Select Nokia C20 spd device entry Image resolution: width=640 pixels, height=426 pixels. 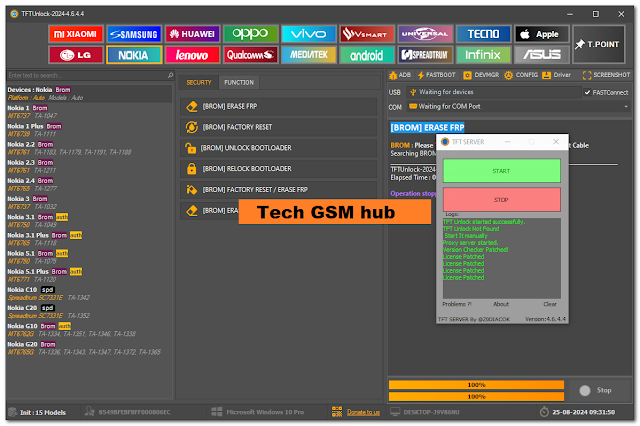tap(89, 312)
